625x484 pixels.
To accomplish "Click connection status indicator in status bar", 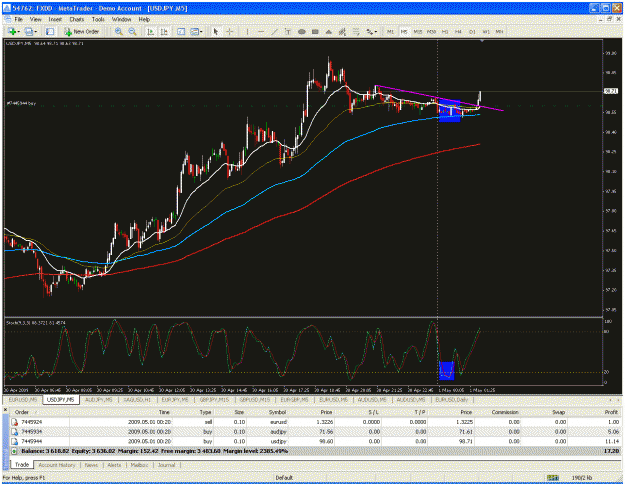I will (x=553, y=478).
